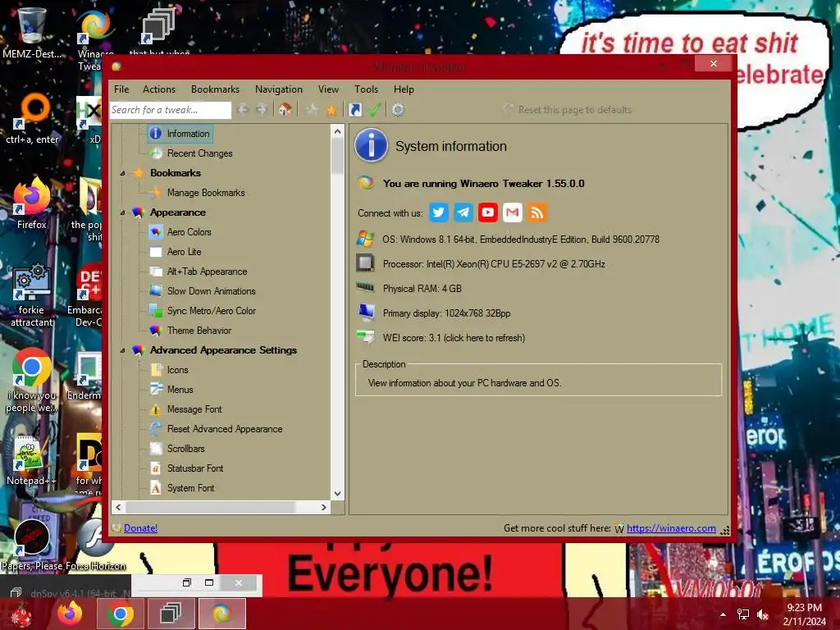Click the horizontal scrollbar right arrow
Image resolution: width=840 pixels, height=630 pixels.
click(x=323, y=507)
